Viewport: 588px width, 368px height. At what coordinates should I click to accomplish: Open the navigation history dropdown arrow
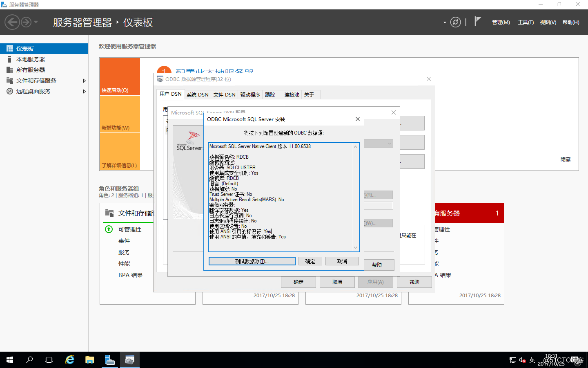[x=36, y=22]
